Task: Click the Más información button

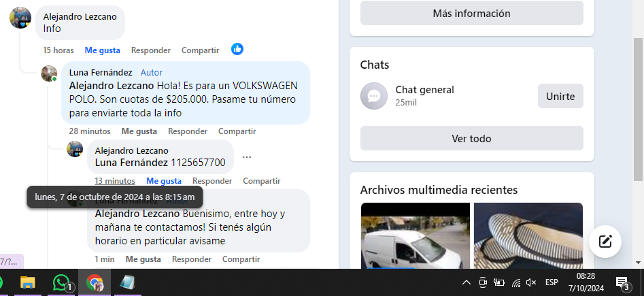Action: 471,13
